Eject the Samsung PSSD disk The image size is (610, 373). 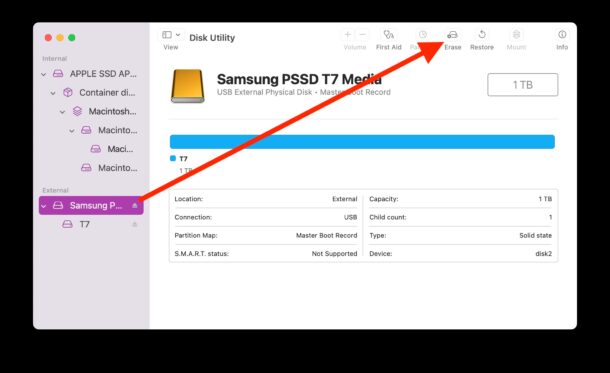(x=135, y=205)
